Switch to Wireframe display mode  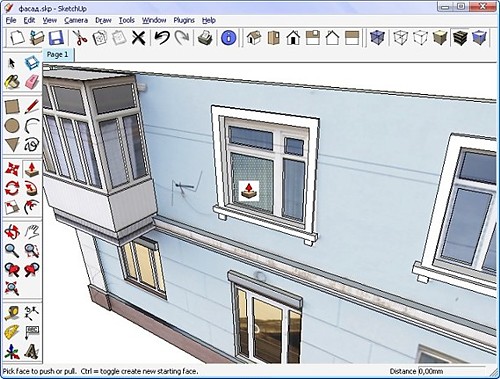coord(401,37)
